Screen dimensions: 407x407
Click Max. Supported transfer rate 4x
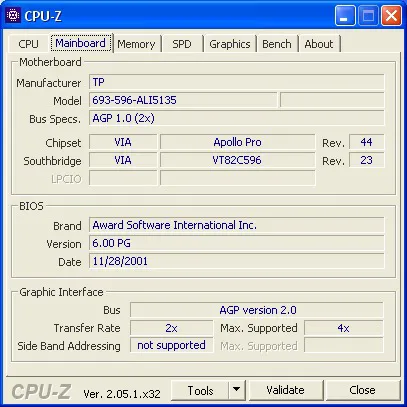pos(344,328)
